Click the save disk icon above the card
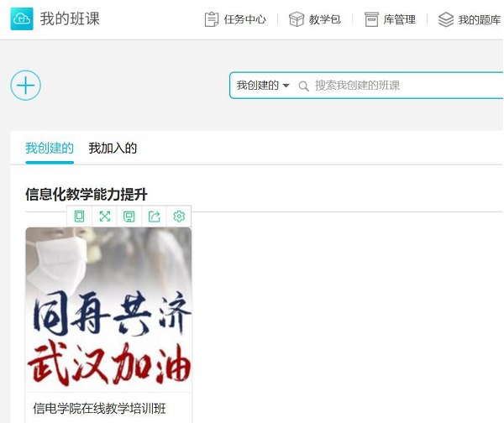504x423 pixels. coord(129,217)
